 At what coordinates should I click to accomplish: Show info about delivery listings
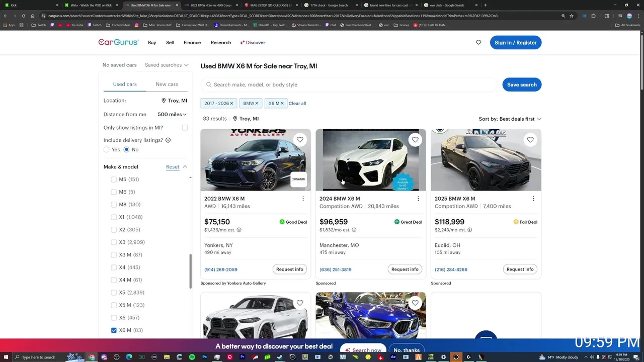168,140
